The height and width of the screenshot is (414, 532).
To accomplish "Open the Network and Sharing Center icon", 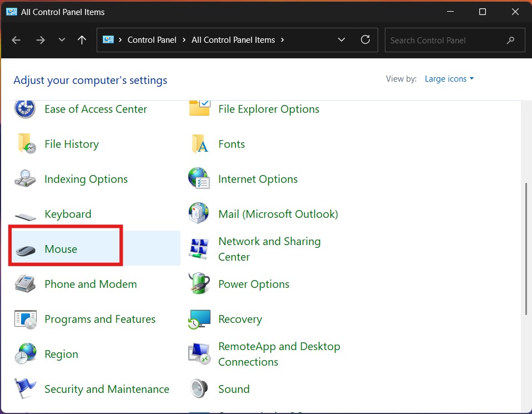I will tap(199, 249).
